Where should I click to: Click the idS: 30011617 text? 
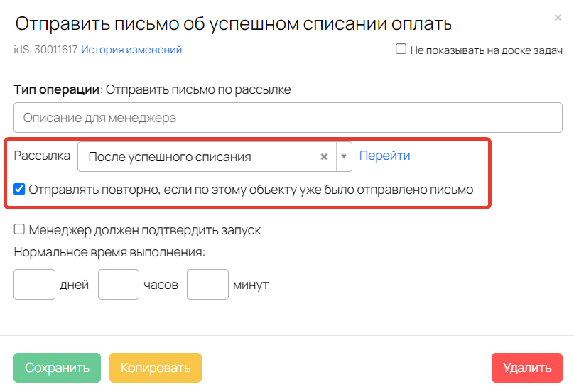pyautogui.click(x=45, y=50)
